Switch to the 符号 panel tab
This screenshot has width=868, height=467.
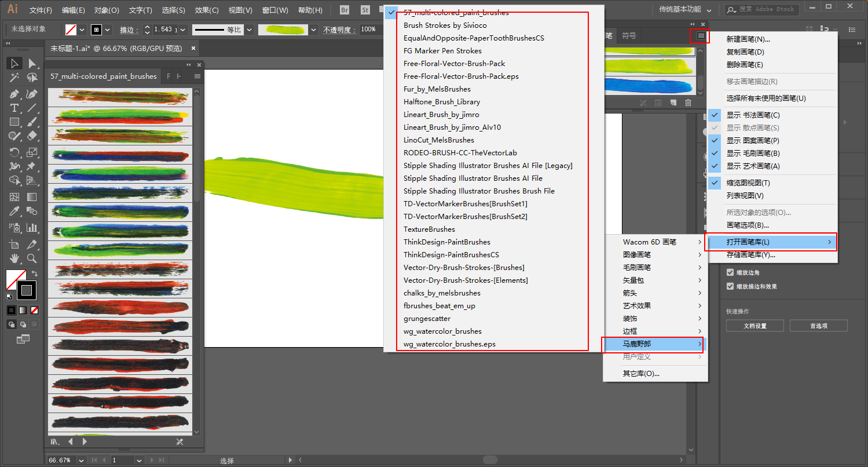[x=629, y=35]
